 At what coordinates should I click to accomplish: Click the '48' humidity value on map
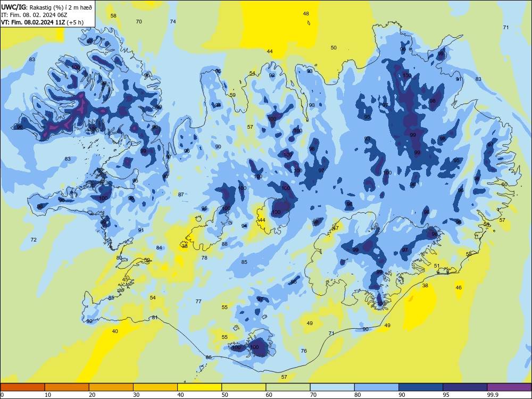tap(306, 14)
